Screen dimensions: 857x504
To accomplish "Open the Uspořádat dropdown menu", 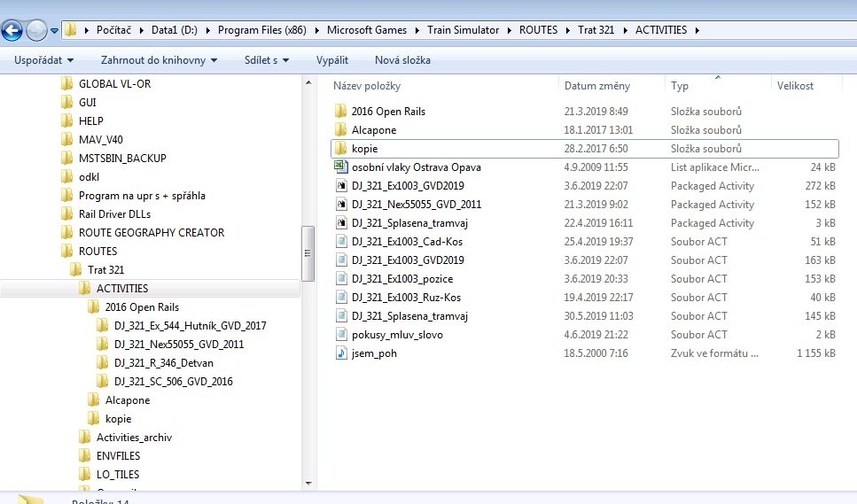I will tap(44, 60).
